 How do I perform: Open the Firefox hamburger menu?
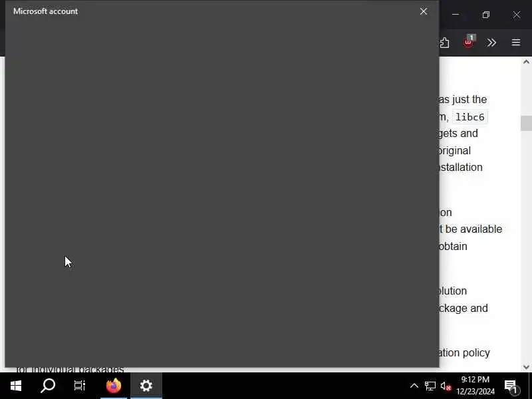[516, 43]
